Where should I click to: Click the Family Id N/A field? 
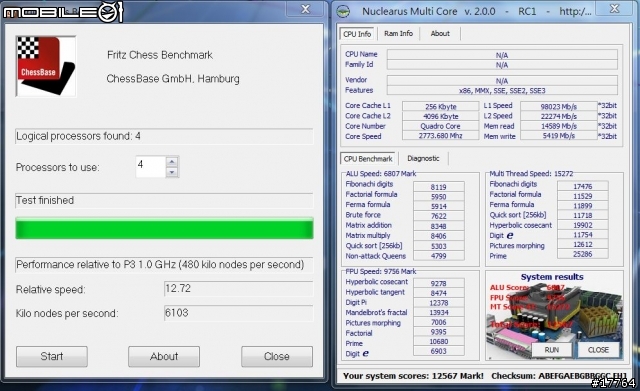pos(502,65)
